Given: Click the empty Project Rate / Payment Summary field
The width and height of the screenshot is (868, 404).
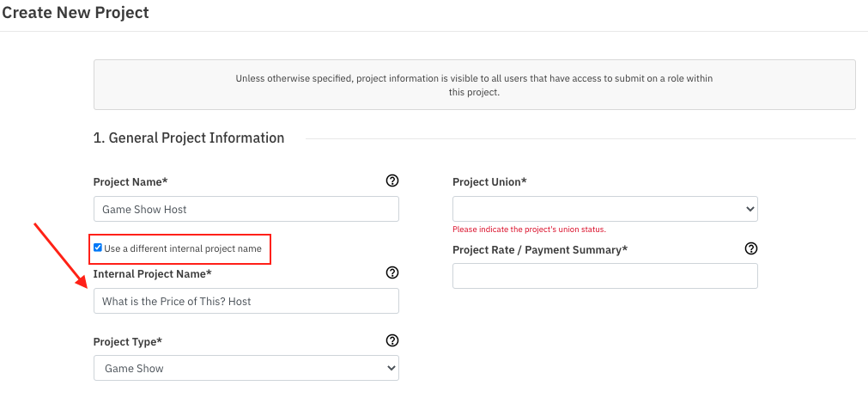Looking at the screenshot, I should (x=604, y=276).
